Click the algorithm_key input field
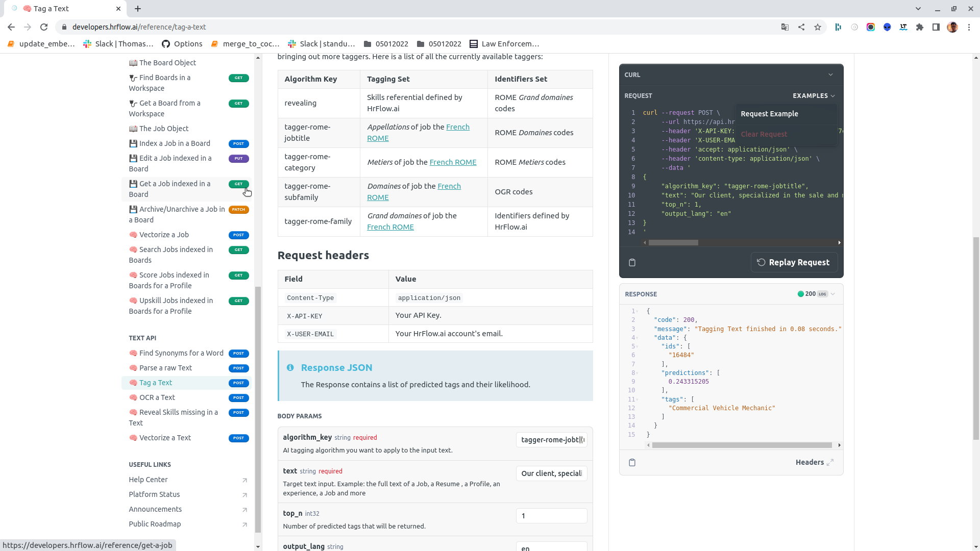980x551 pixels. pyautogui.click(x=551, y=440)
